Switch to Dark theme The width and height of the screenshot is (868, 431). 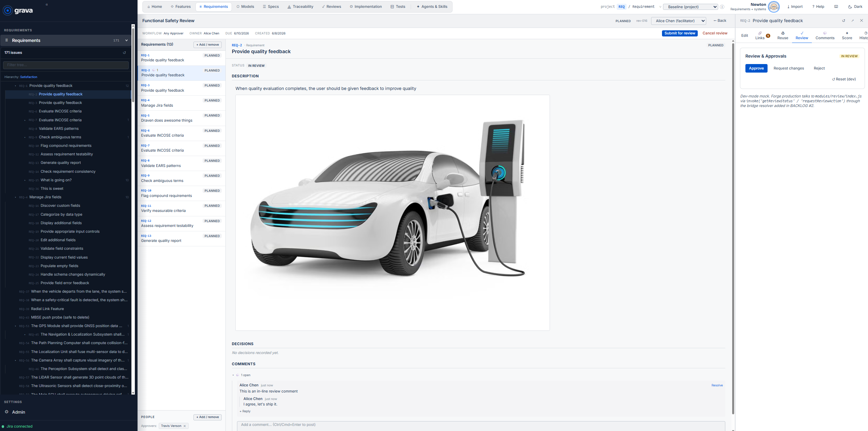tap(855, 7)
